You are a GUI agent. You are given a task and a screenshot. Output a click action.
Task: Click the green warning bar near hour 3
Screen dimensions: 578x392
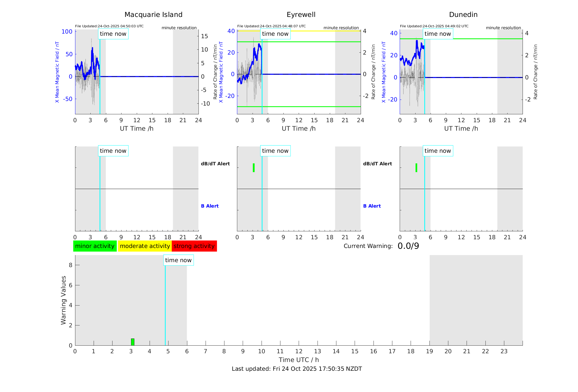click(x=133, y=342)
